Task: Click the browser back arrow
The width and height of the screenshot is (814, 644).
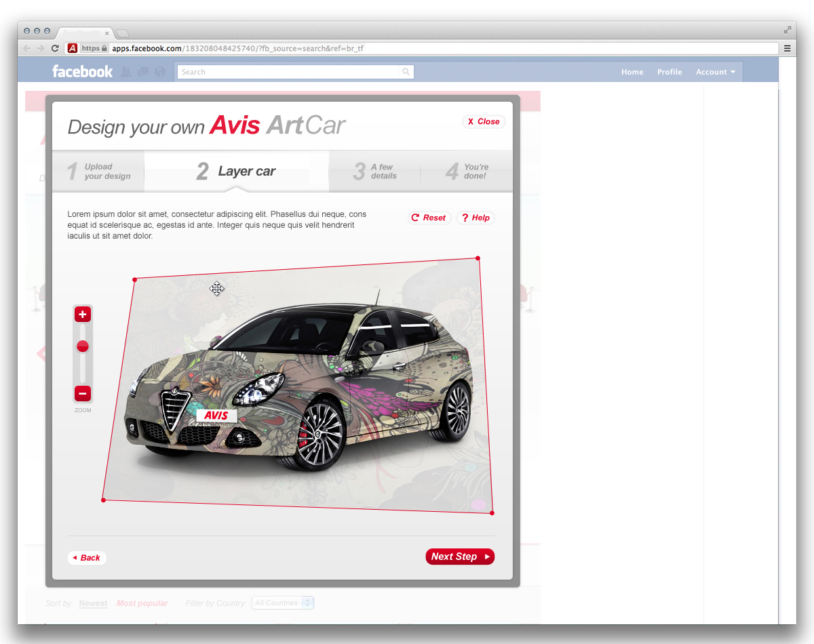Action: pos(26,48)
